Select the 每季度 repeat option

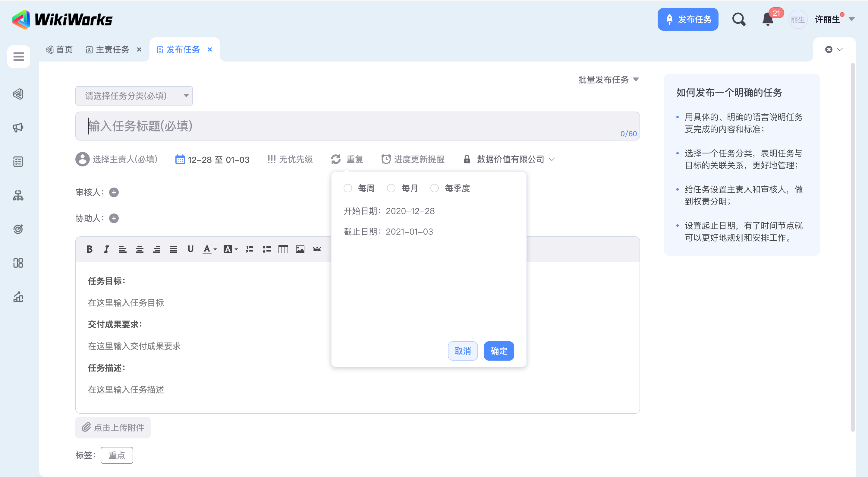(435, 188)
